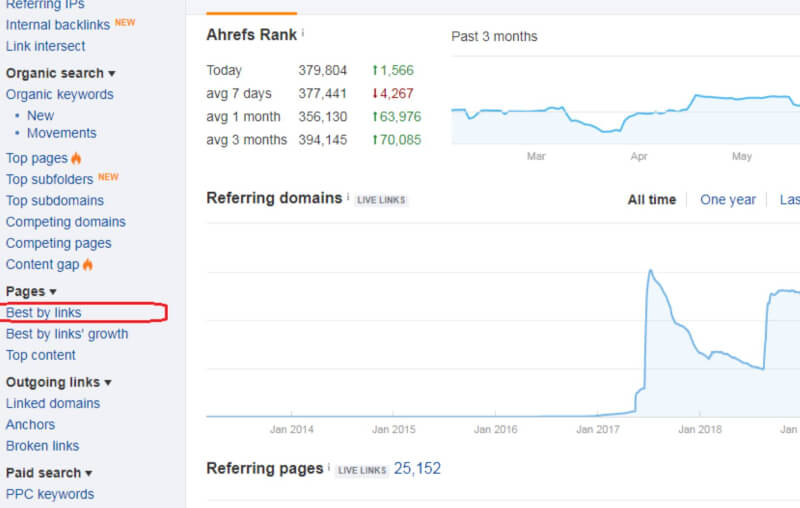Open PPC keywords report
800x508 pixels.
(50, 494)
